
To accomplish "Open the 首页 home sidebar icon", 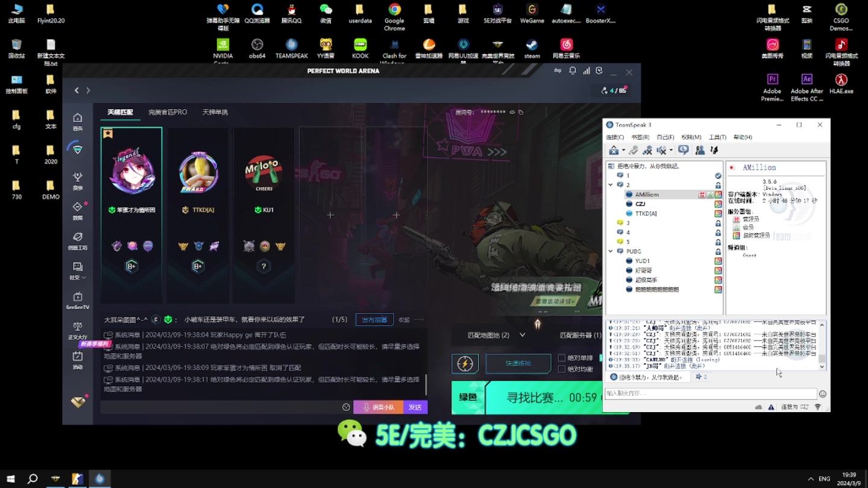I will pos(77,120).
